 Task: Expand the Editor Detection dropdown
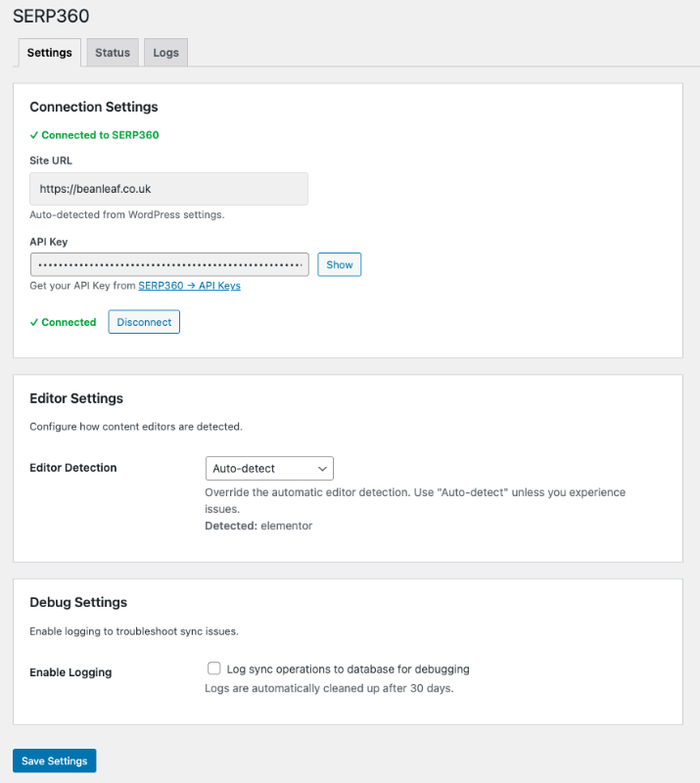point(269,469)
